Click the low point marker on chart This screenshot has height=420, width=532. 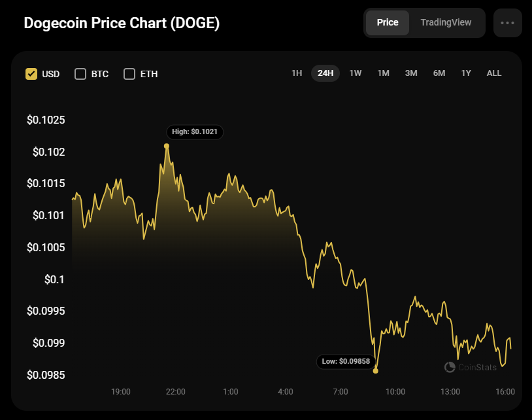(x=376, y=371)
